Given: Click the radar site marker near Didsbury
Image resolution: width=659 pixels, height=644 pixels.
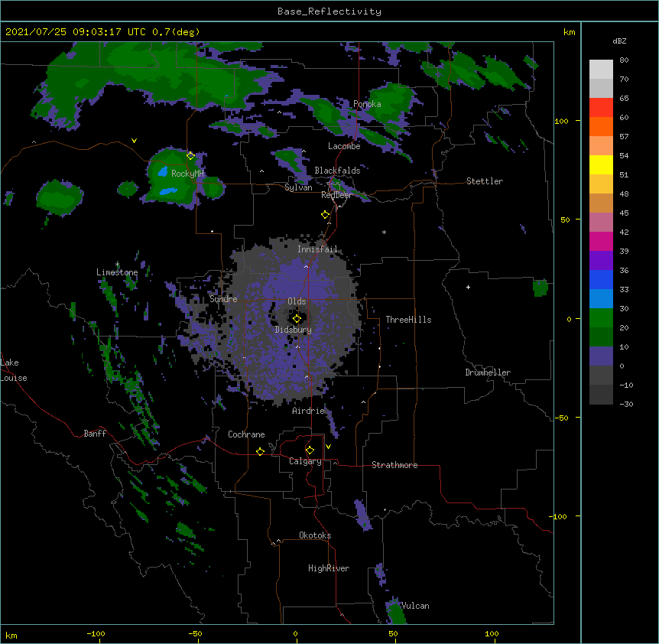Looking at the screenshot, I should (x=297, y=319).
